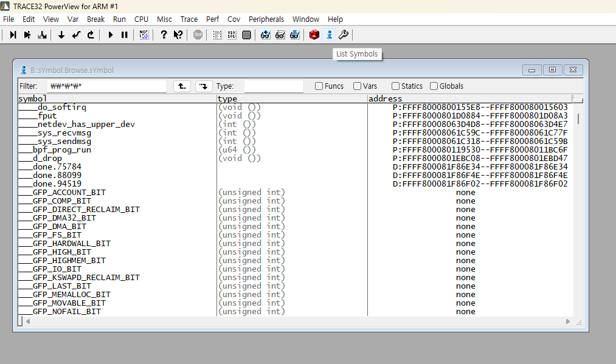
Task: Open the Break menu
Action: coord(95,19)
